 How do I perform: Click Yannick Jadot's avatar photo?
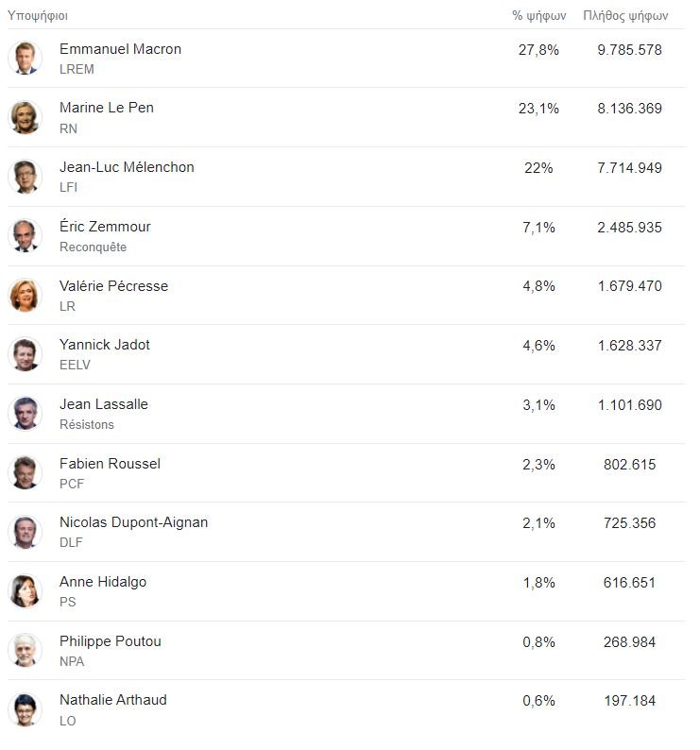pos(26,354)
